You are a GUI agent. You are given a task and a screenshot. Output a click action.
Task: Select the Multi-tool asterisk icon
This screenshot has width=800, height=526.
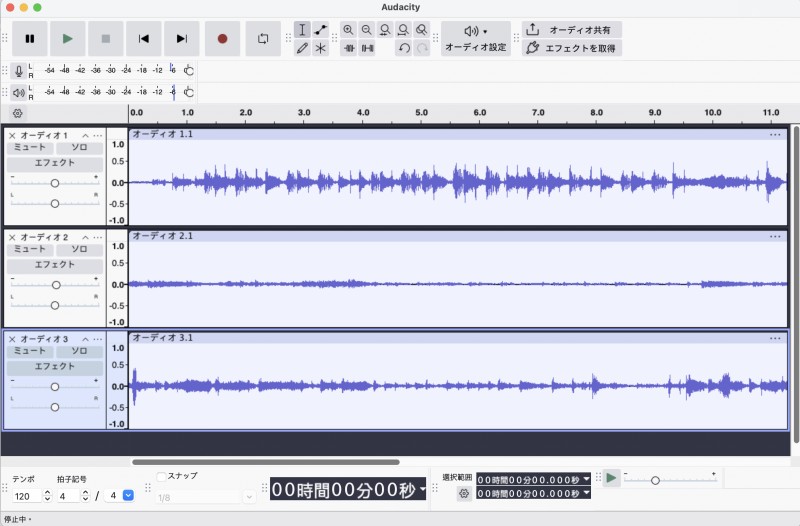point(320,48)
